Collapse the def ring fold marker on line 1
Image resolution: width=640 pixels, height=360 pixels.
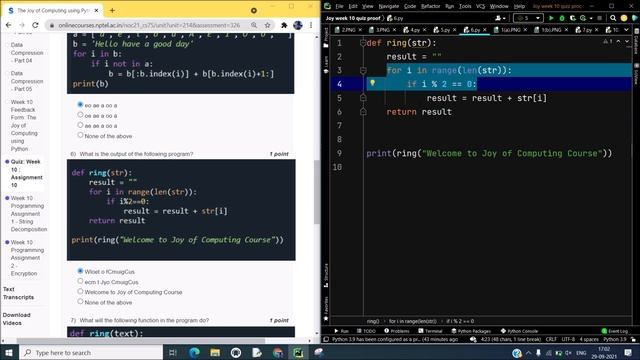[363, 43]
